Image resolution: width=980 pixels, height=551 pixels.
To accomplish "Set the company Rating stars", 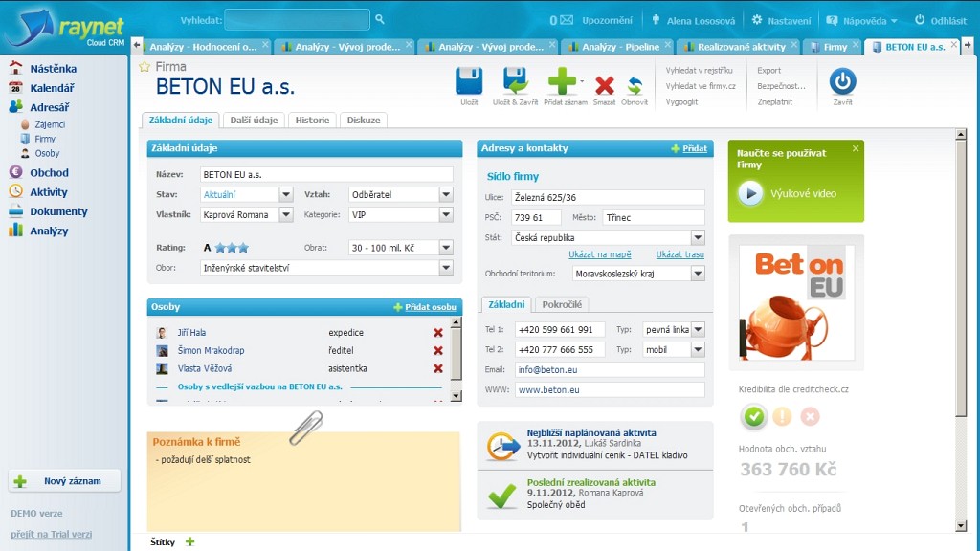I will (x=232, y=248).
